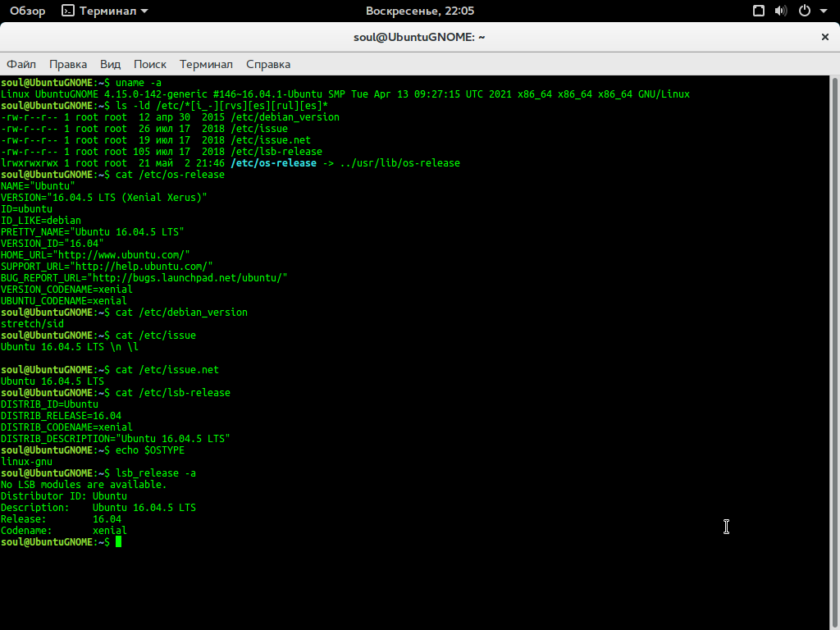This screenshot has height=630, width=840.
Task: Click the ../usr/lib/os-release link target
Action: coord(400,163)
